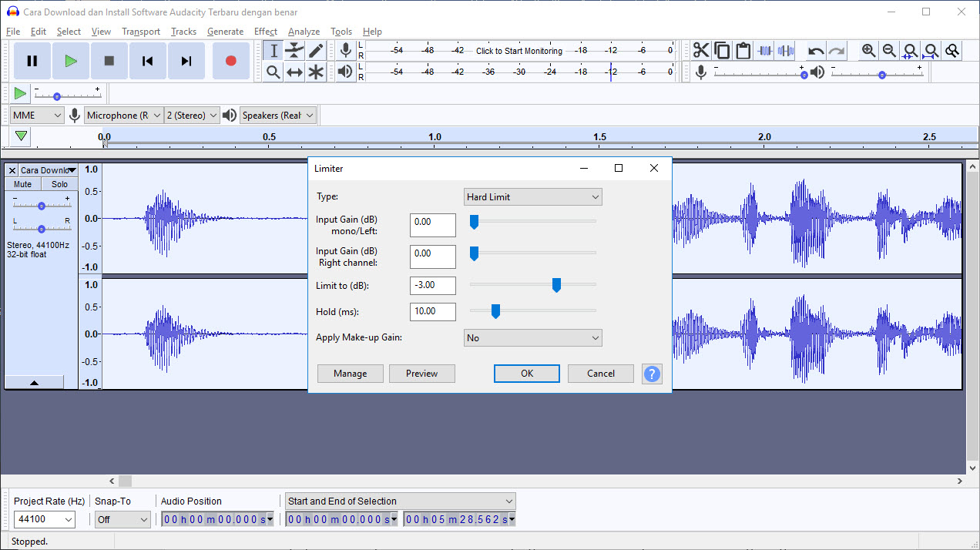980x550 pixels.
Task: Open Limiter help with question mark icon
Action: 652,374
